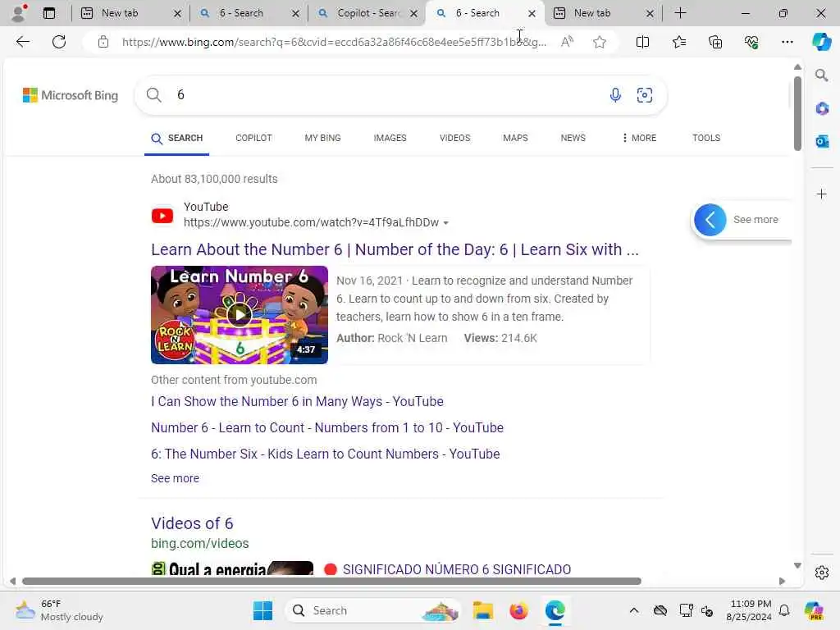The width and height of the screenshot is (840, 630).
Task: Open Copilot icon in Edge toolbar
Action: (821, 42)
